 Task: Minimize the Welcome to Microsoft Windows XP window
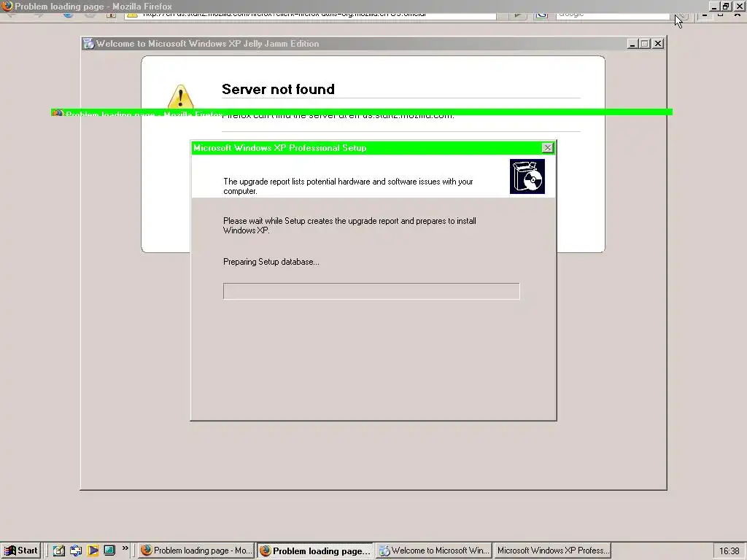[632, 43]
